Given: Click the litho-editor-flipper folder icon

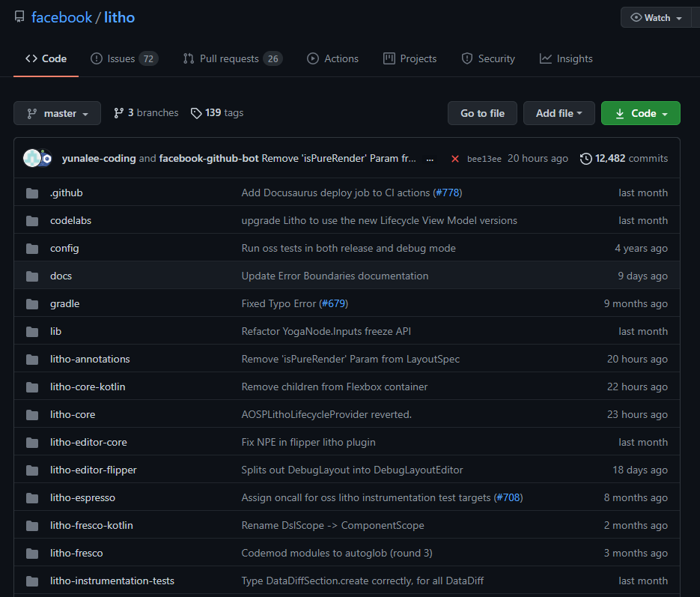Looking at the screenshot, I should (x=32, y=470).
